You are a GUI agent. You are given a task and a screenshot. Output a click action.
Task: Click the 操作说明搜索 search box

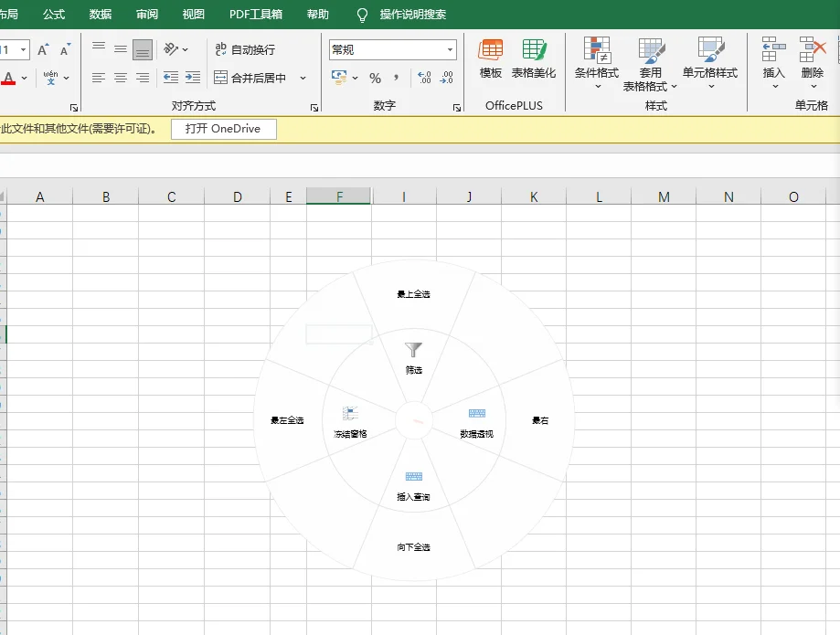pos(412,15)
